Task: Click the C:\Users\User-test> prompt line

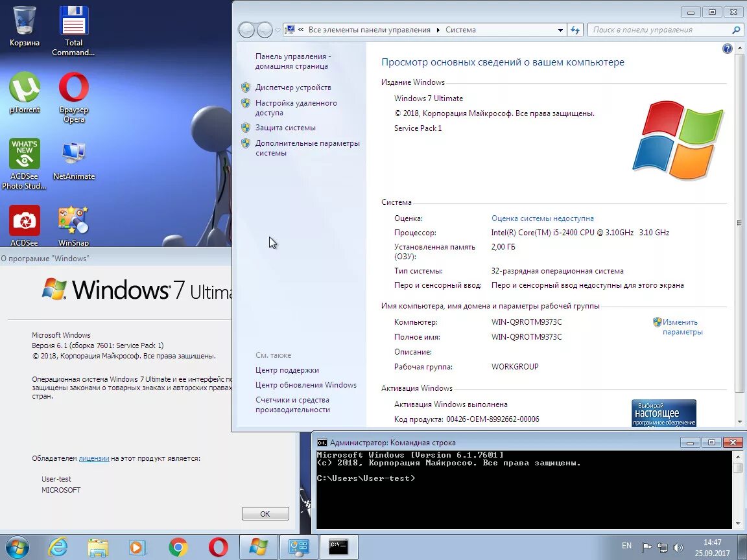Action: click(x=366, y=478)
